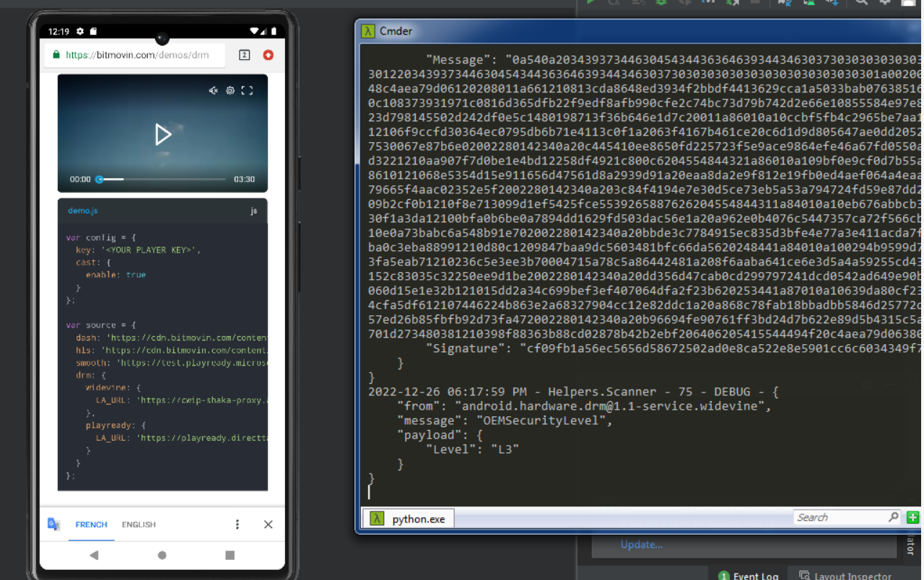Screen dimensions: 924x580
Task: Tap the red Chrome update menu icon
Action: click(269, 55)
